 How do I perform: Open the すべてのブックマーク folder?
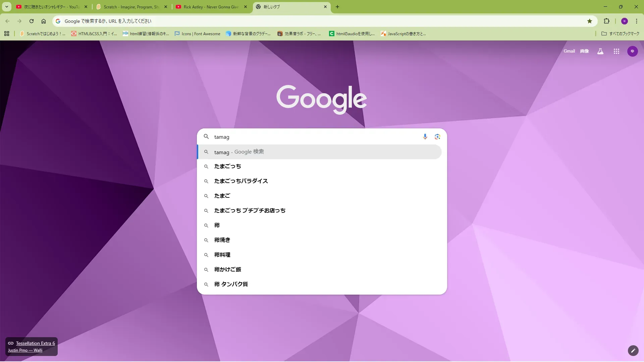point(621,34)
